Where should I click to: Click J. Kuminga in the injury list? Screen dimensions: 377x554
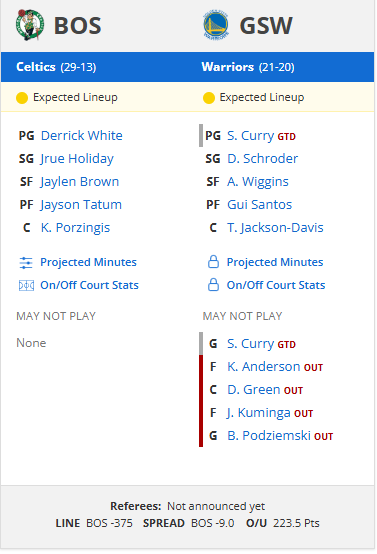pos(259,413)
